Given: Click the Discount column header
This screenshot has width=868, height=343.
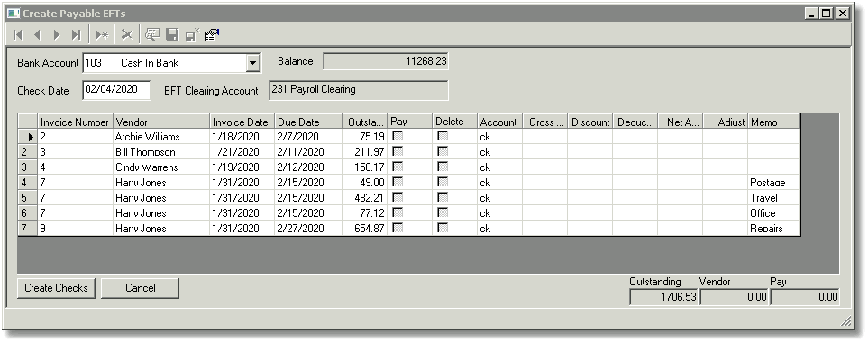Looking at the screenshot, I should (x=589, y=122).
